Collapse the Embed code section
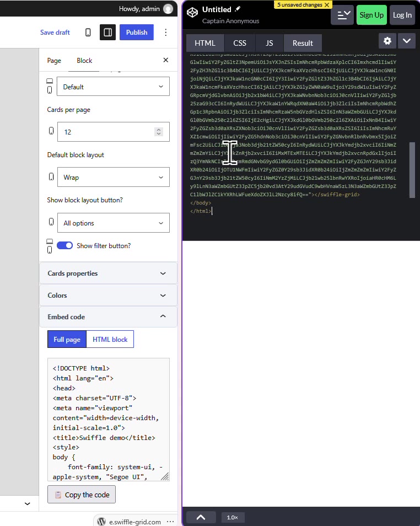The height and width of the screenshot is (526, 420). pos(108,316)
